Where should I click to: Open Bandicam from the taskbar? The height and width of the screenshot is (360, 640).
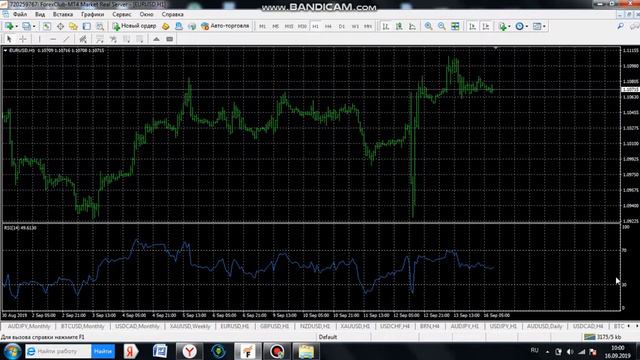coord(277,351)
